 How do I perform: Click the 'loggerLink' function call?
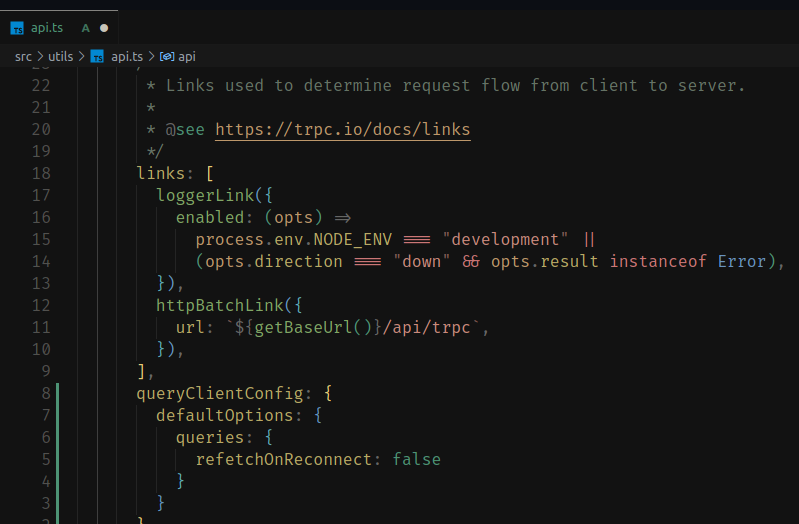click(205, 195)
